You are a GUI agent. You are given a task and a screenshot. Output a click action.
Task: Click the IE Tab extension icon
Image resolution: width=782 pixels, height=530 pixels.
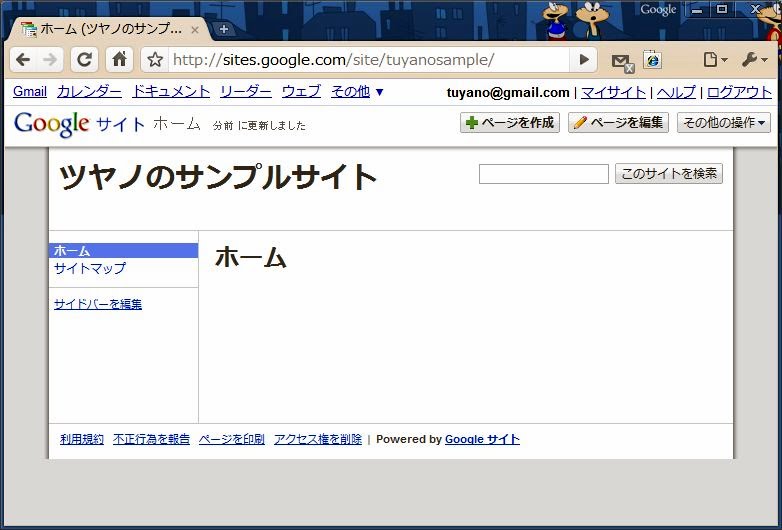point(652,60)
